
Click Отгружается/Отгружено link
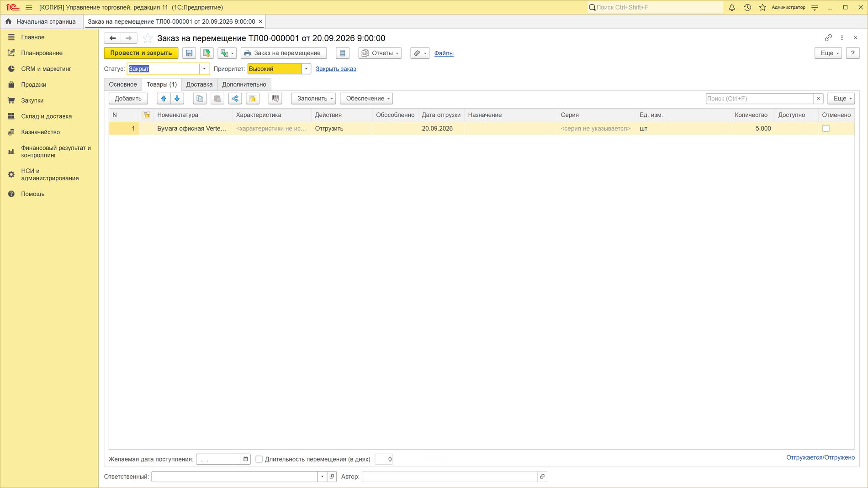[820, 457]
